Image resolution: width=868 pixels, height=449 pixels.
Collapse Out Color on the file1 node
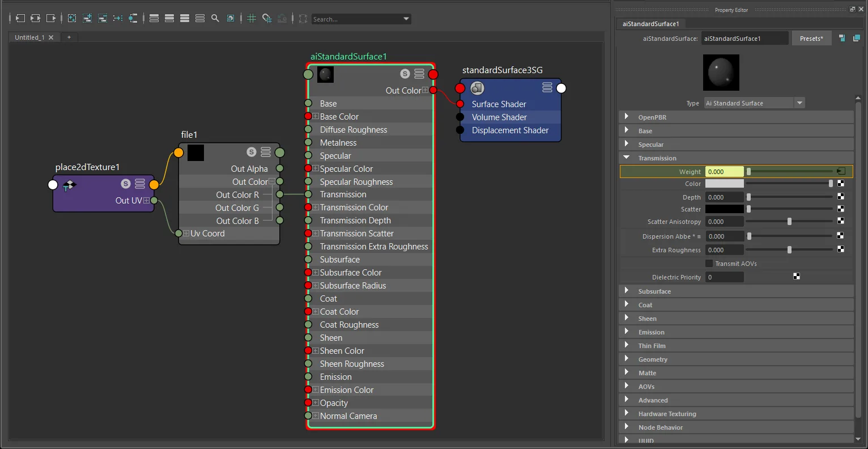pyautogui.click(x=272, y=181)
